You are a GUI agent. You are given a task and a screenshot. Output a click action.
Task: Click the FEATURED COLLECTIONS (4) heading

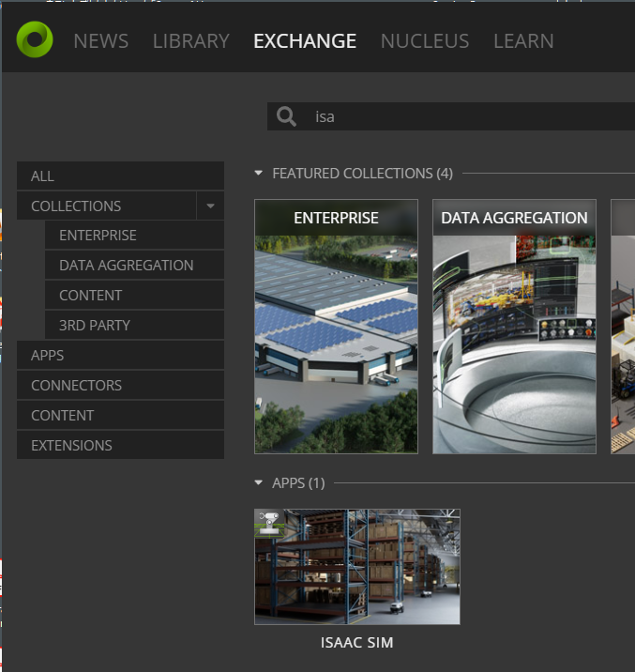click(x=363, y=173)
